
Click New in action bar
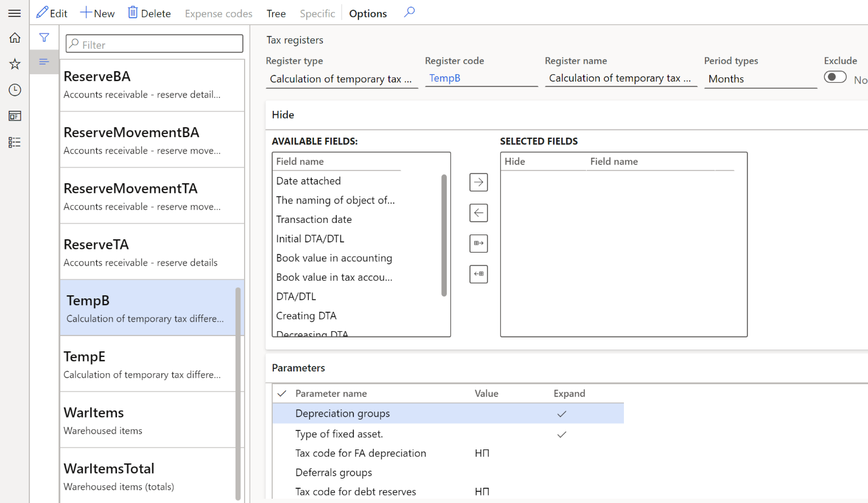point(97,13)
